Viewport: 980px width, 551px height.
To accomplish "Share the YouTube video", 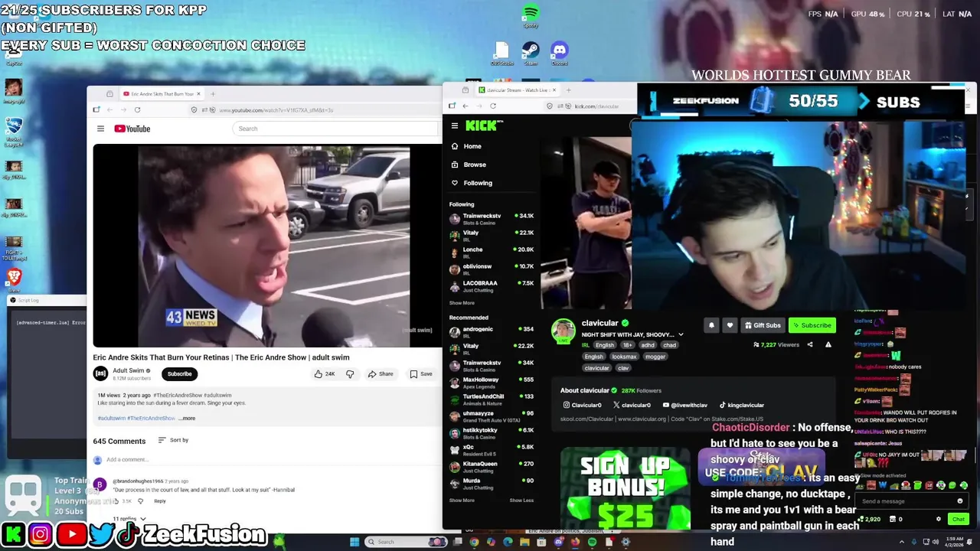I will 381,373.
